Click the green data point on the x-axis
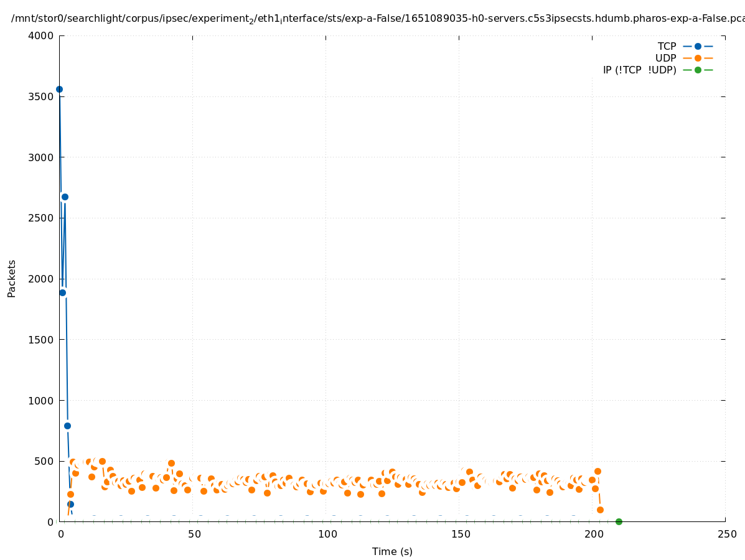This screenshot has width=745, height=560. pos(619,521)
